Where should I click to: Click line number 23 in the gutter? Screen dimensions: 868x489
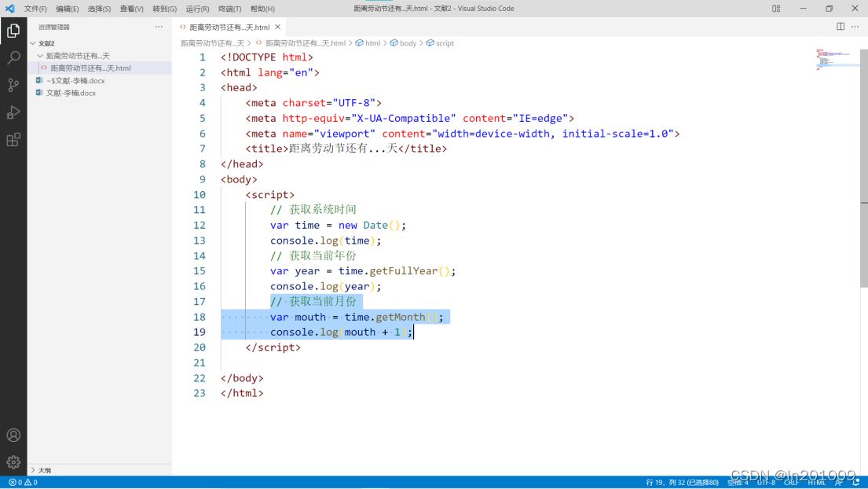[200, 393]
